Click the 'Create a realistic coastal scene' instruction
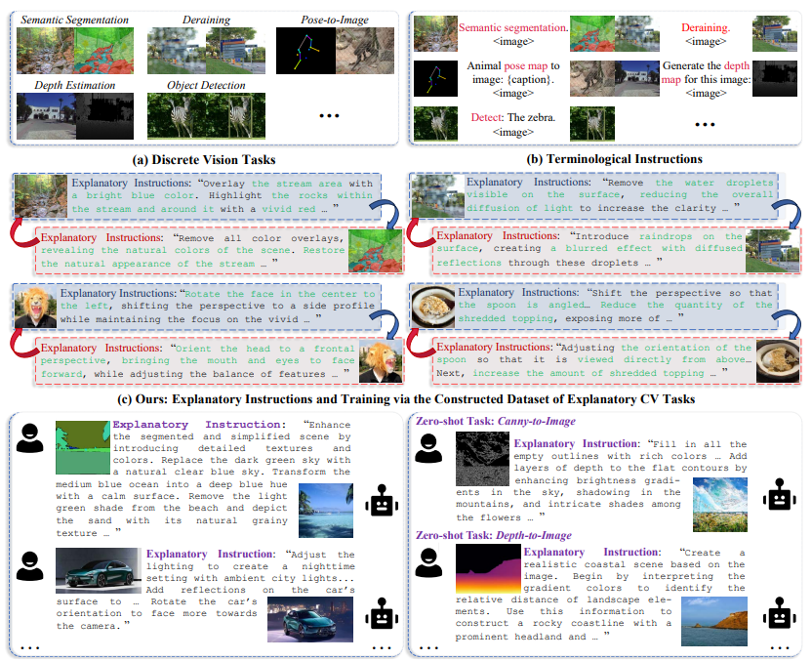 601,595
